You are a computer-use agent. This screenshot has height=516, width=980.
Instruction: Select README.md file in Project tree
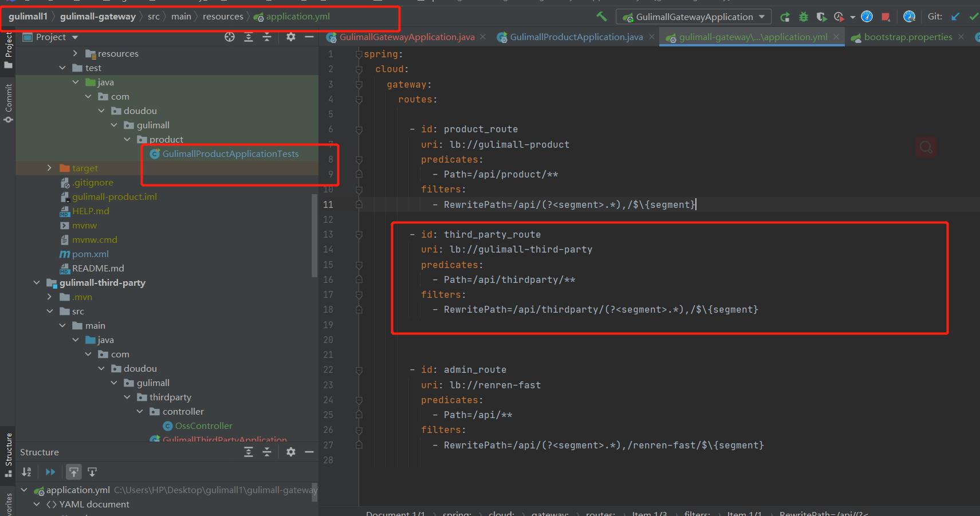point(92,268)
